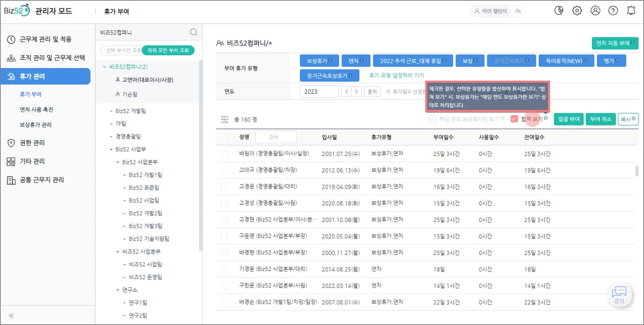Check the row checkbox for 구윤영

coord(224,236)
